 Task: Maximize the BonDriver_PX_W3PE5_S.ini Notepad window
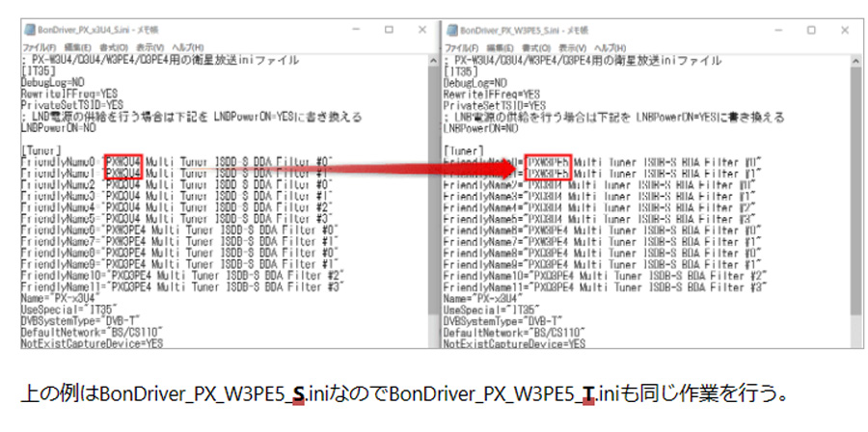tap(811, 31)
